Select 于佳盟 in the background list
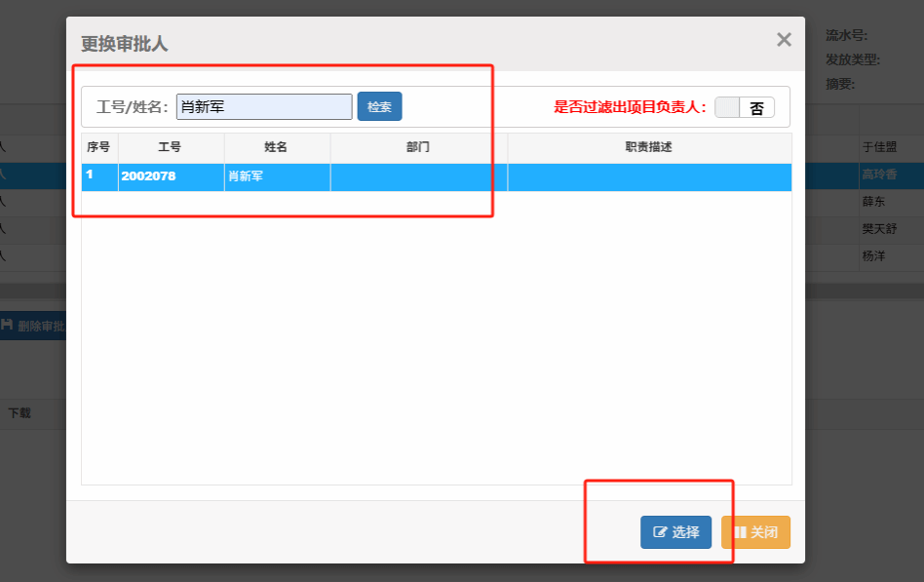The width and height of the screenshot is (924, 582). [878, 148]
